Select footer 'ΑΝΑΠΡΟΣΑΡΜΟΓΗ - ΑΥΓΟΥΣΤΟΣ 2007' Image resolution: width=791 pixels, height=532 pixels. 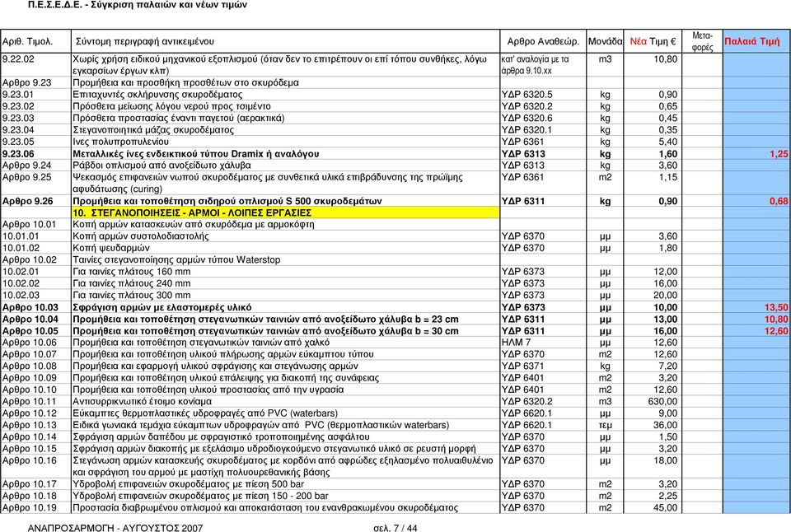[x=115, y=528]
